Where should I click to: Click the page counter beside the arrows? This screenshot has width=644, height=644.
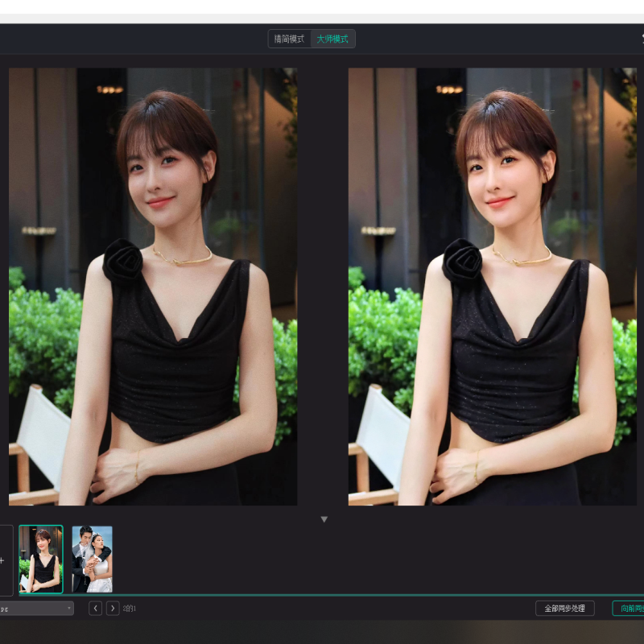click(x=130, y=609)
